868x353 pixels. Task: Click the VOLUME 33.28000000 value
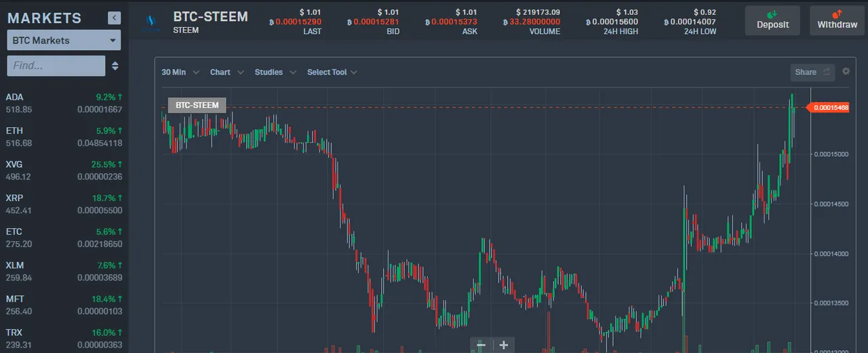(x=531, y=22)
